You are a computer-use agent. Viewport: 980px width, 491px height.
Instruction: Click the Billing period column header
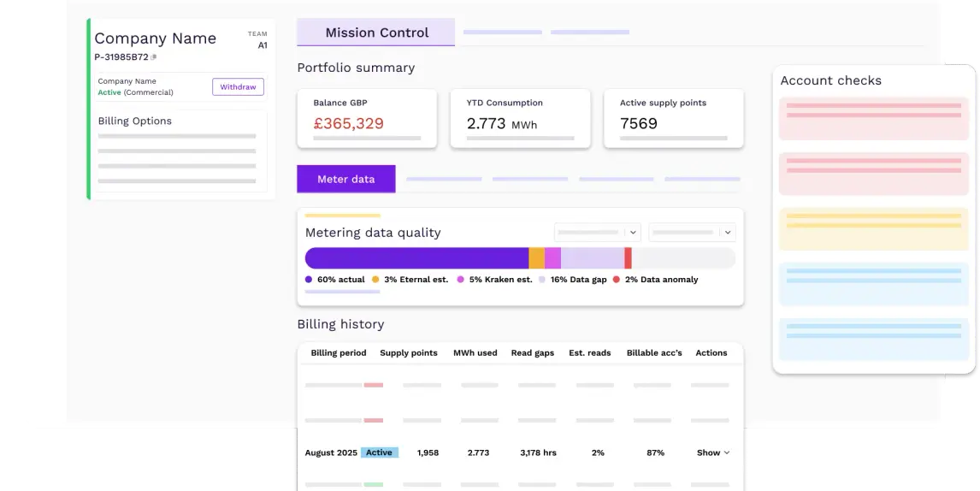(339, 352)
